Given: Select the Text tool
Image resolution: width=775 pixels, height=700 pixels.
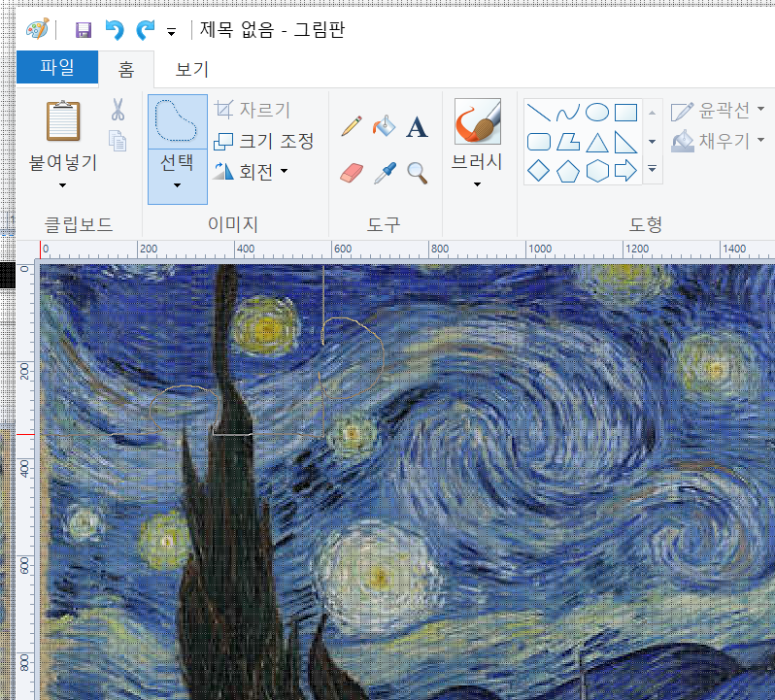Looking at the screenshot, I should click(417, 127).
